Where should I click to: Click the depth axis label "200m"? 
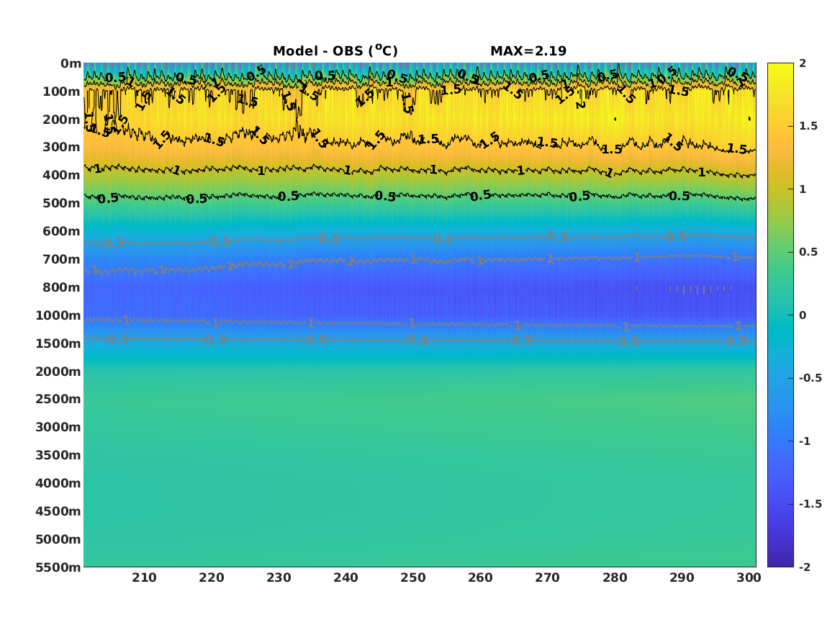[62, 120]
